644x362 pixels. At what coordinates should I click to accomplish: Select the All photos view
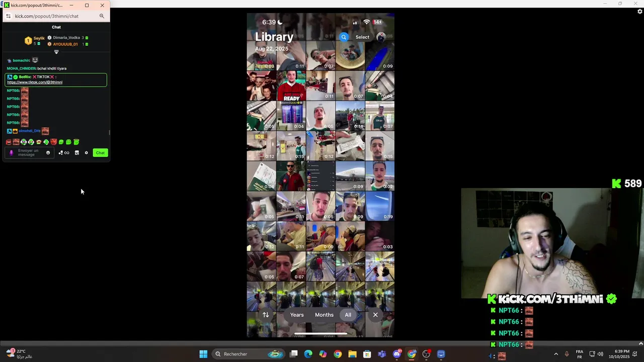click(348, 315)
